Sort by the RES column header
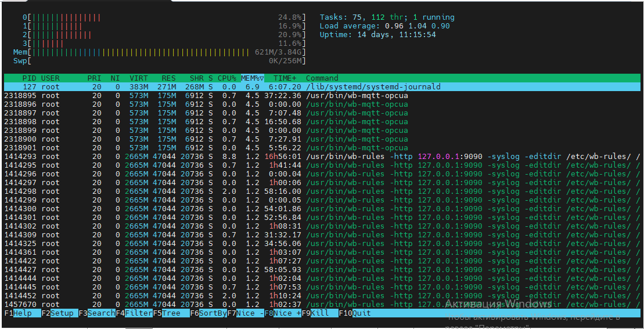This screenshot has height=329, width=644. 169,78
